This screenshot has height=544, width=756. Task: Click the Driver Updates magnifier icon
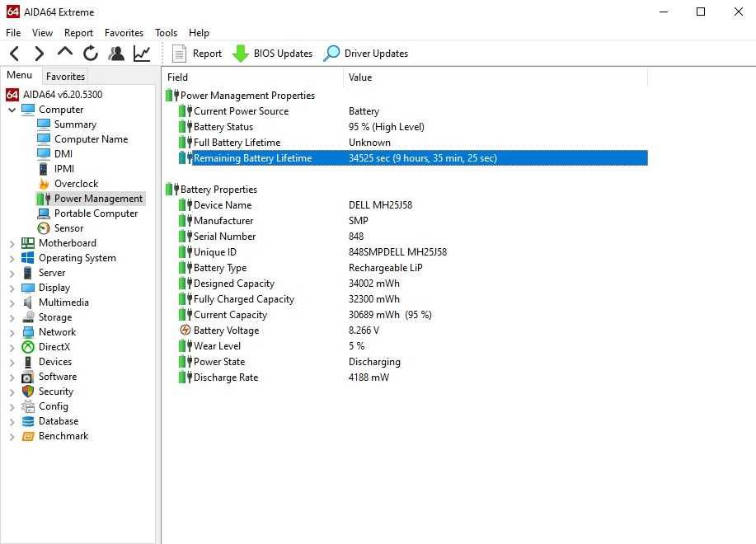point(331,54)
